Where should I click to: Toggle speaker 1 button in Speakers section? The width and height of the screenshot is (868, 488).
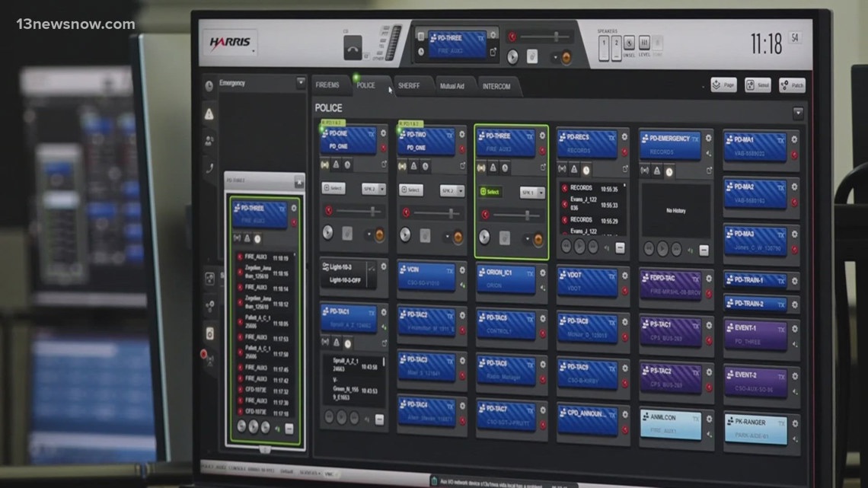point(604,47)
